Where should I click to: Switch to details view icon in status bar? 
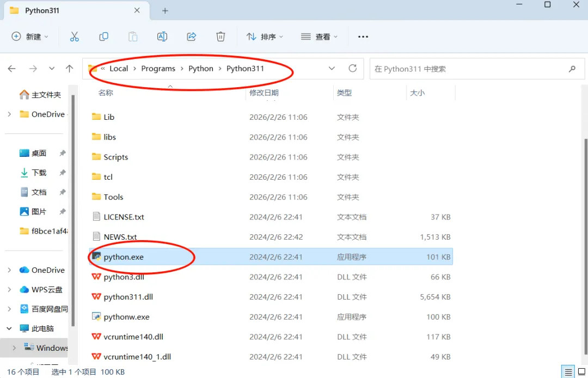click(x=568, y=371)
